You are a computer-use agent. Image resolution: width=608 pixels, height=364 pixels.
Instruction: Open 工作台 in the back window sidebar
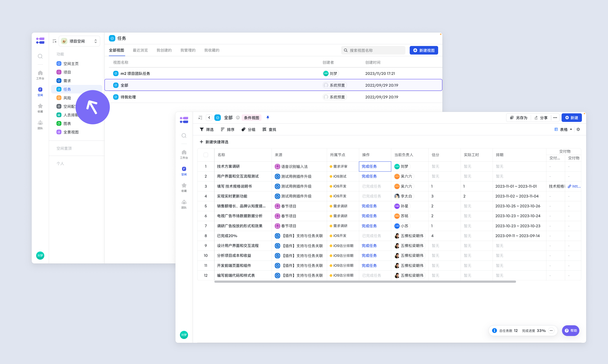pos(40,75)
